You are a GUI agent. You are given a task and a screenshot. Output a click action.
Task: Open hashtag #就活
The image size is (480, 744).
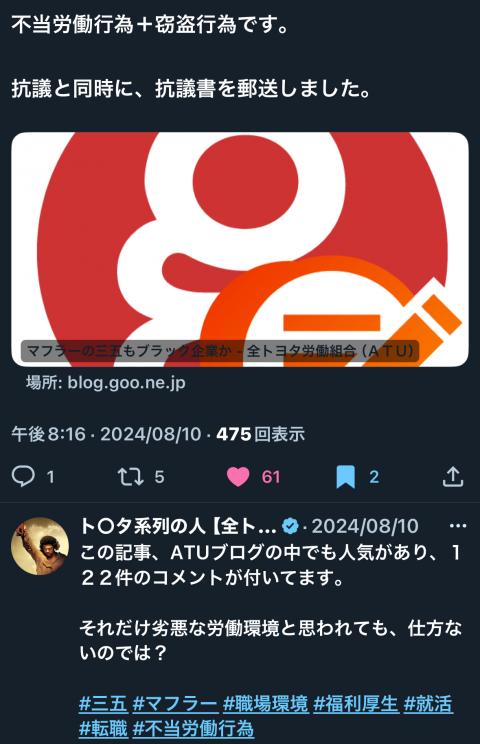click(x=428, y=704)
